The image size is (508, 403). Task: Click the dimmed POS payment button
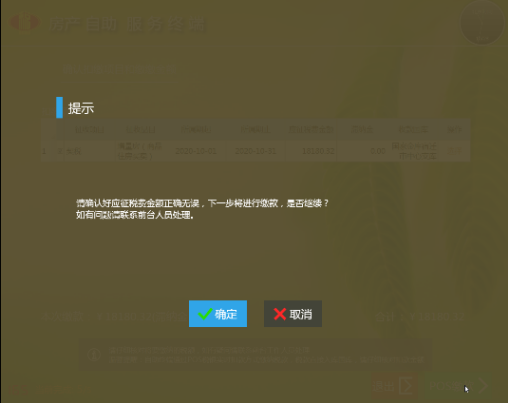(x=459, y=386)
